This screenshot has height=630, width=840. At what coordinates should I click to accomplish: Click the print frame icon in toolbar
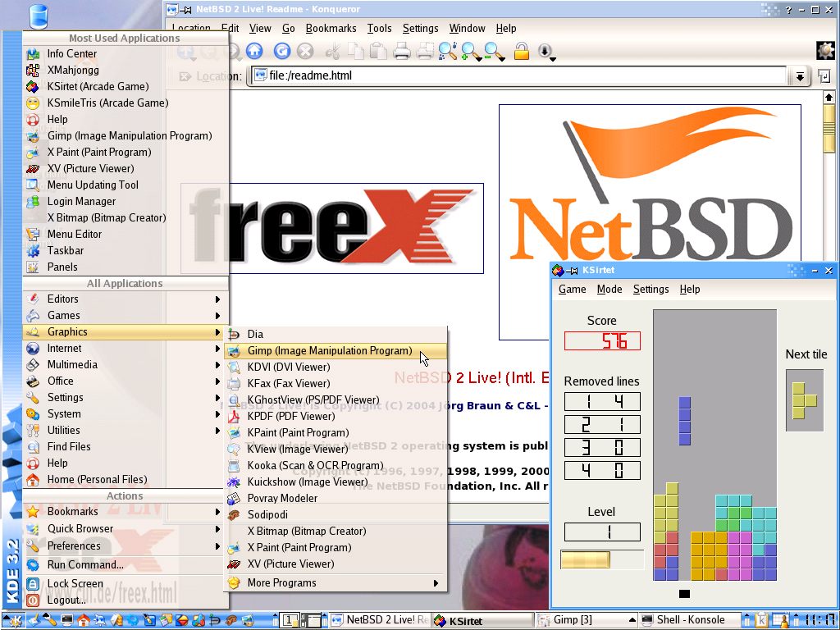[426, 51]
